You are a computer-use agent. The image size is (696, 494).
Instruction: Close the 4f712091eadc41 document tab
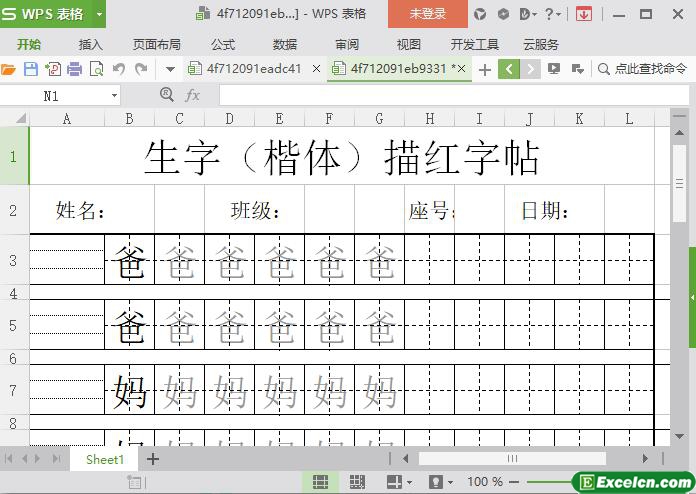click(x=316, y=69)
